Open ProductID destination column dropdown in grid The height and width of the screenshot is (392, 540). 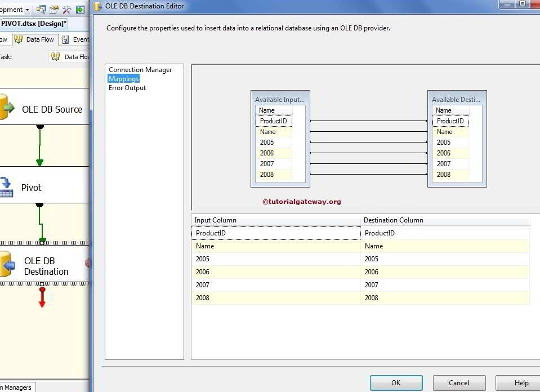pyautogui.click(x=445, y=233)
